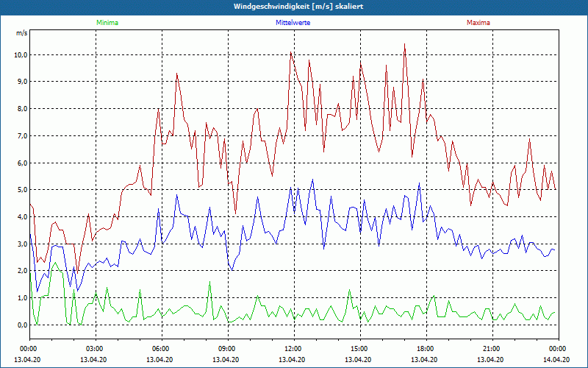Click the chart title 'Windgeschwindigkeit [m/s] skaliert'
The image size is (588, 368).
(x=298, y=7)
